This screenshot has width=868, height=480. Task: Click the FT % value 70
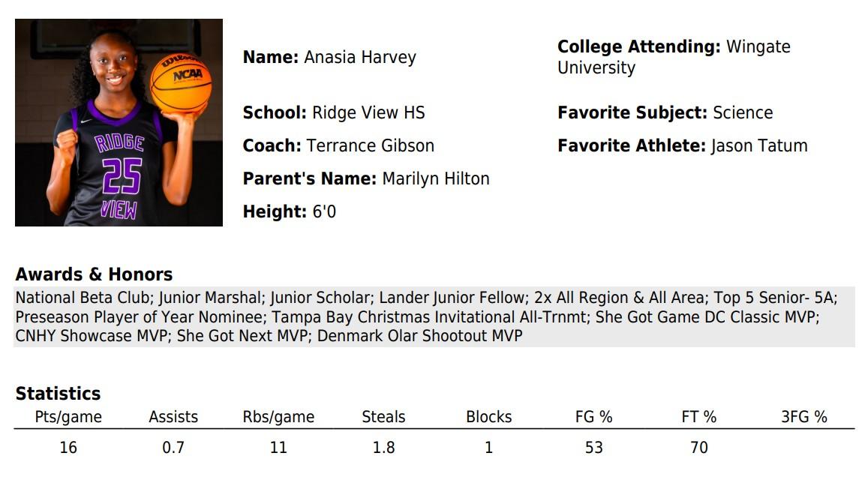pyautogui.click(x=699, y=447)
